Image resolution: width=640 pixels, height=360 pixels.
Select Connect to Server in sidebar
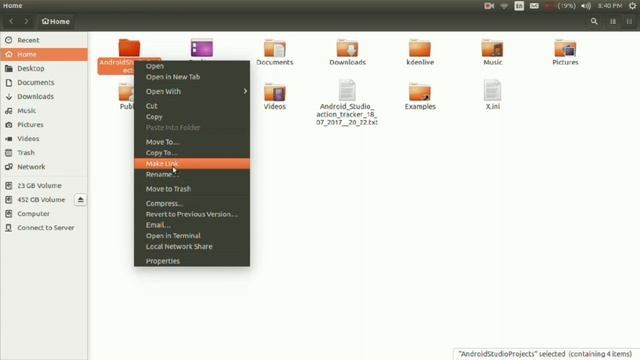click(44, 228)
